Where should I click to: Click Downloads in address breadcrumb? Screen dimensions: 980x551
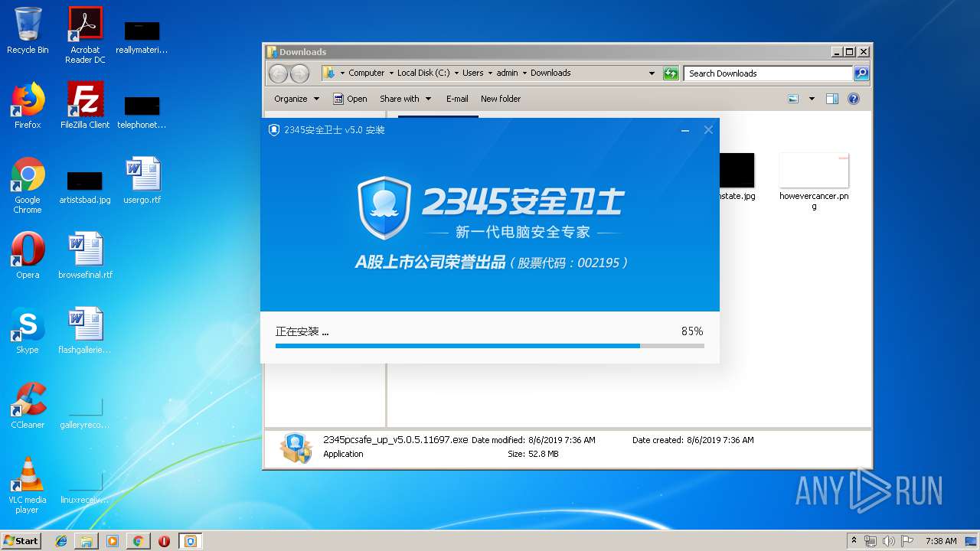(550, 73)
